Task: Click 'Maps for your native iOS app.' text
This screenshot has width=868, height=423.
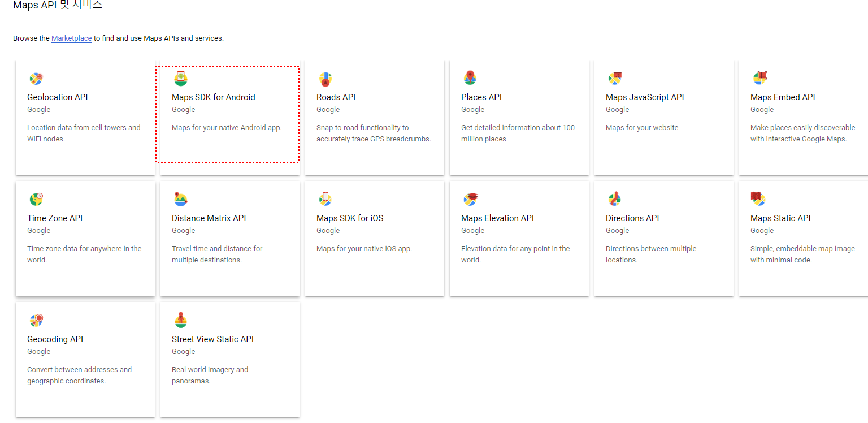Action: (364, 249)
